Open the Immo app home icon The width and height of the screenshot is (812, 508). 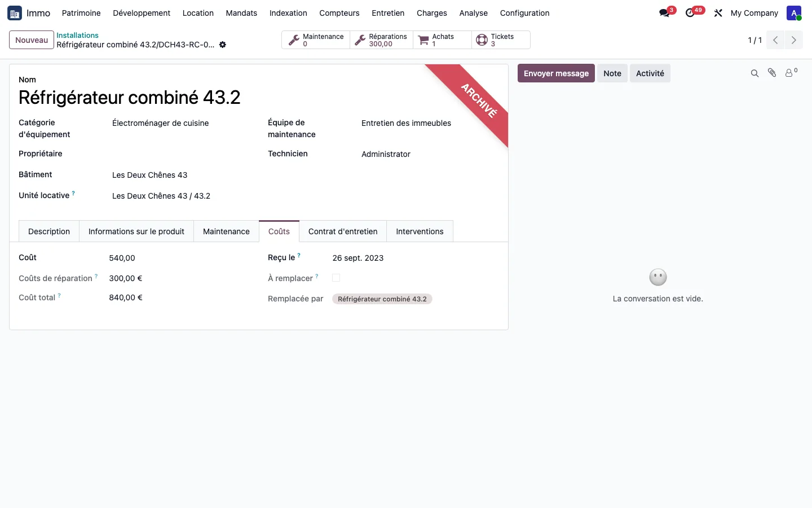(x=15, y=13)
